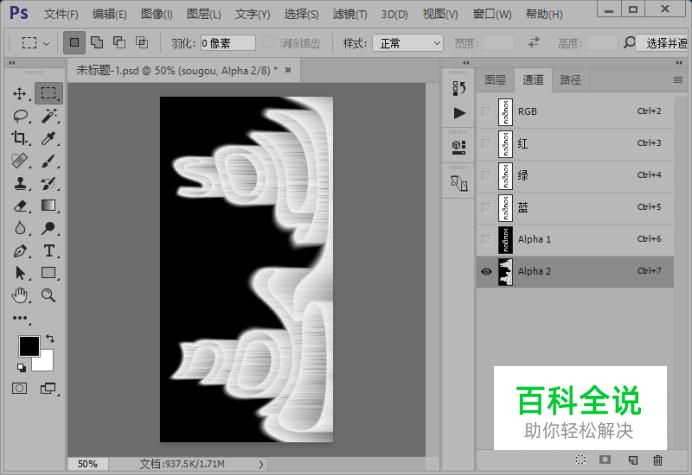692x475 pixels.
Task: Expand the status bar info arrow
Action: [x=261, y=464]
